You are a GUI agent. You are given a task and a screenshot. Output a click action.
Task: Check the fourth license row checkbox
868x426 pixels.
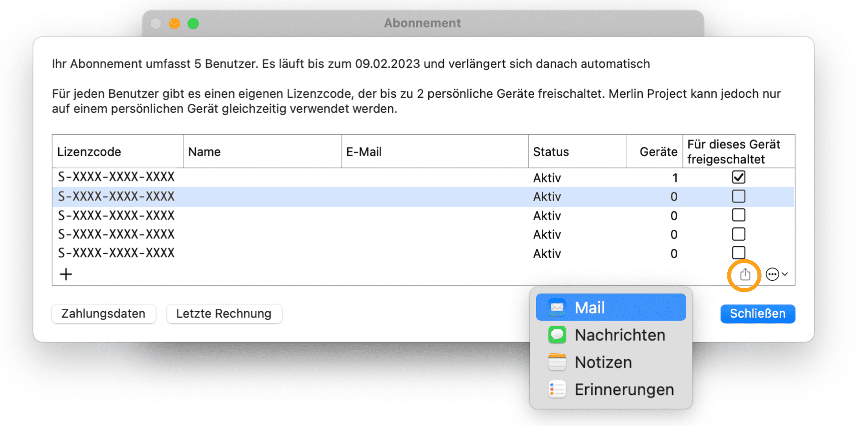pyautogui.click(x=738, y=234)
